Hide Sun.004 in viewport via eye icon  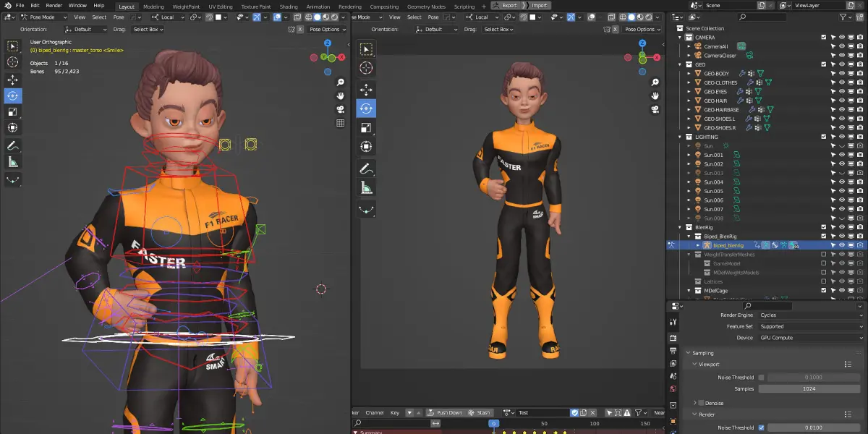(842, 182)
